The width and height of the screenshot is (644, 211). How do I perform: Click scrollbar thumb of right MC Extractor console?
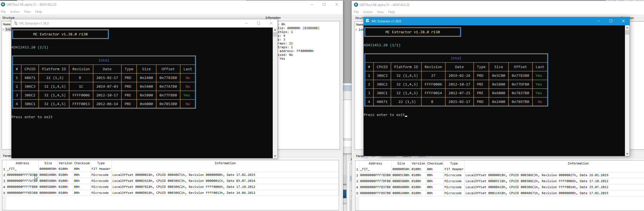pyautogui.click(x=627, y=32)
